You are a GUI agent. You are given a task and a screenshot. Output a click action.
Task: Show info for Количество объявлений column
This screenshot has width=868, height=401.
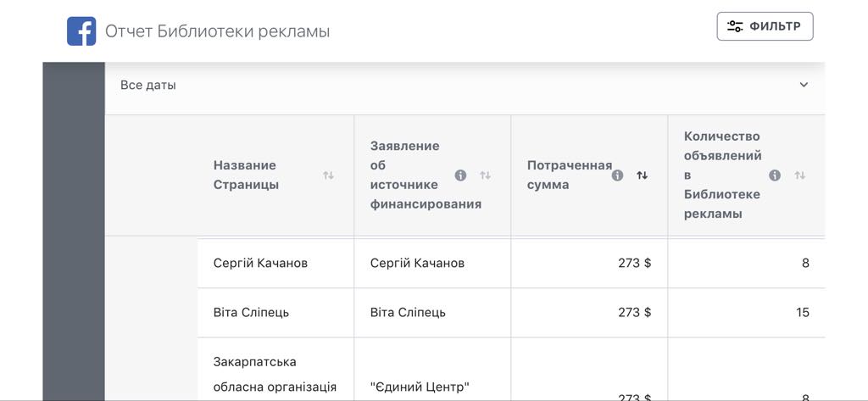(775, 175)
